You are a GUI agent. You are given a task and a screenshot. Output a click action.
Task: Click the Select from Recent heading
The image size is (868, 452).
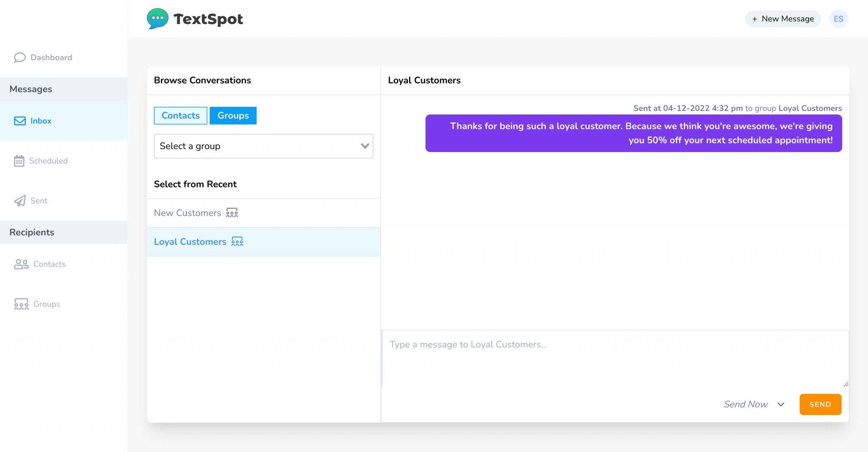(195, 184)
